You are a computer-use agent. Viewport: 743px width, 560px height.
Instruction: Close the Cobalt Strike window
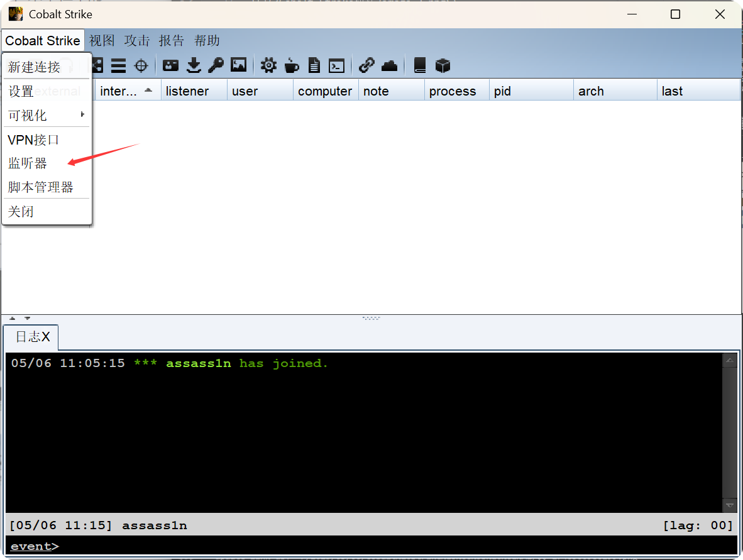720,14
